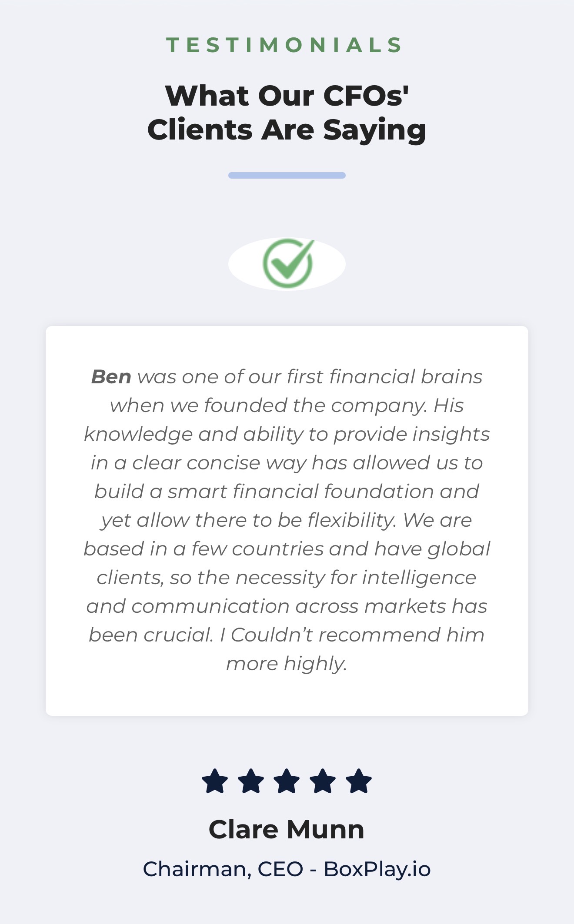574x924 pixels.
Task: Click the "What Our CFOs'" heading line
Action: click(287, 95)
